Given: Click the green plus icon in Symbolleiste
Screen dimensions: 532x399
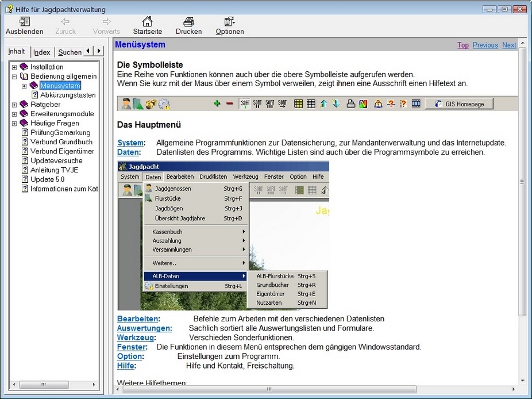Looking at the screenshot, I should (x=217, y=103).
